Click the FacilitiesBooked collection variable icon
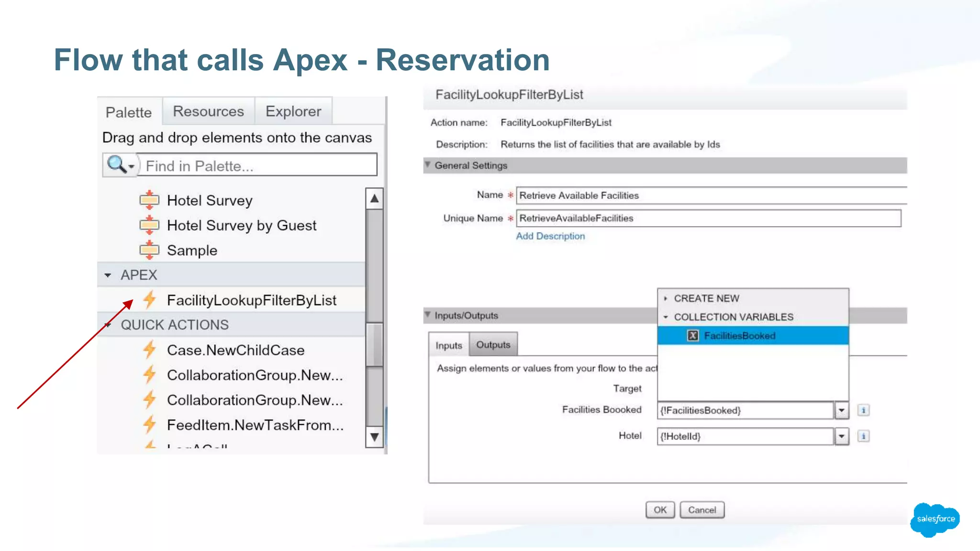The width and height of the screenshot is (980, 551). coord(693,335)
